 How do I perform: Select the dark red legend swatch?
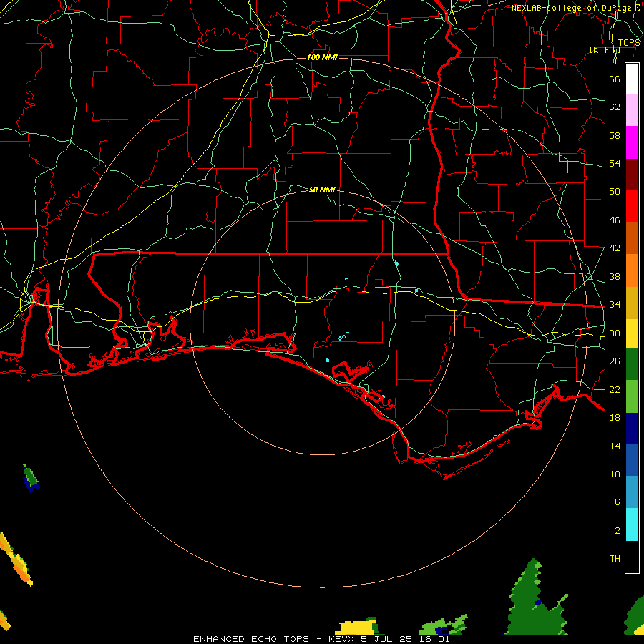[632, 175]
